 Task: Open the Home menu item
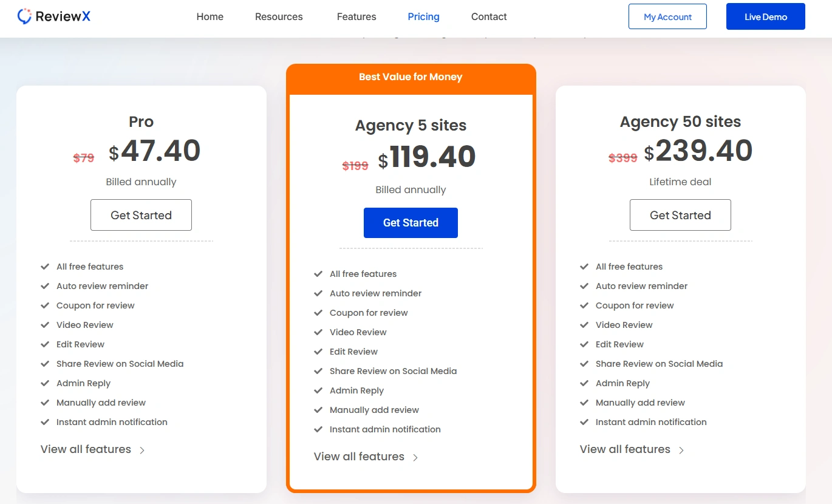point(210,16)
